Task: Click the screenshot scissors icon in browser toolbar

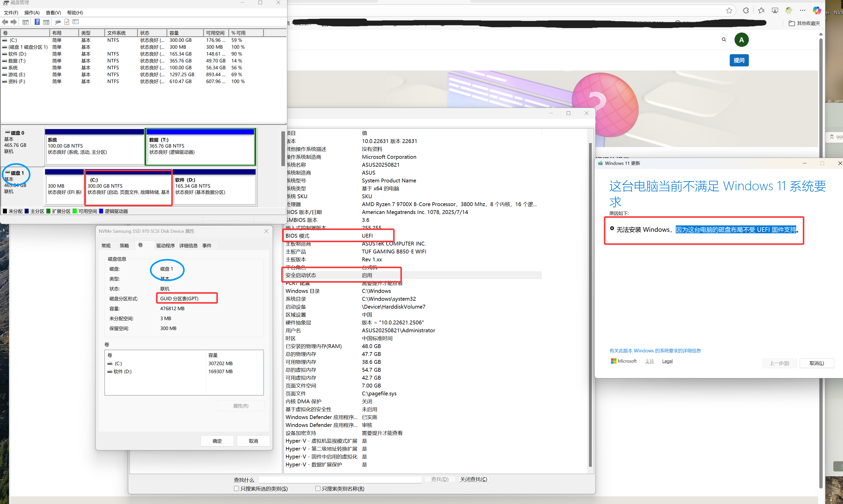Action: click(775, 10)
